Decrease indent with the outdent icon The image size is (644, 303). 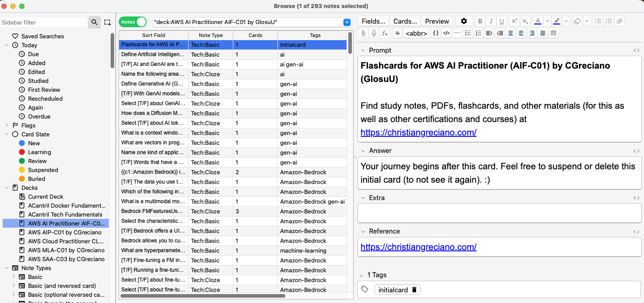coord(500,33)
